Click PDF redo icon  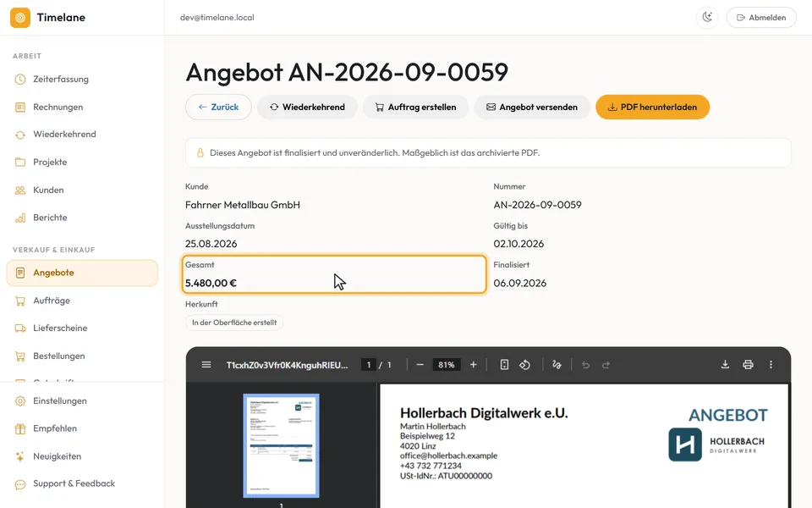(606, 365)
